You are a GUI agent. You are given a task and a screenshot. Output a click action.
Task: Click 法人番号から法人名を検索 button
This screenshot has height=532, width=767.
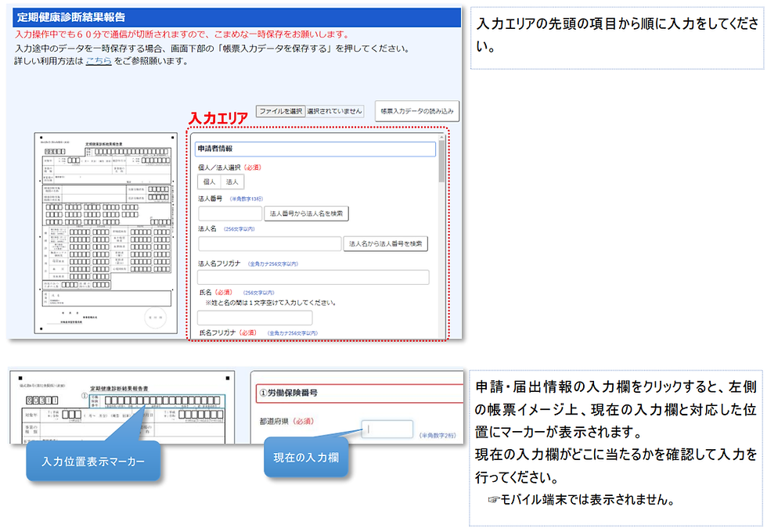point(306,214)
